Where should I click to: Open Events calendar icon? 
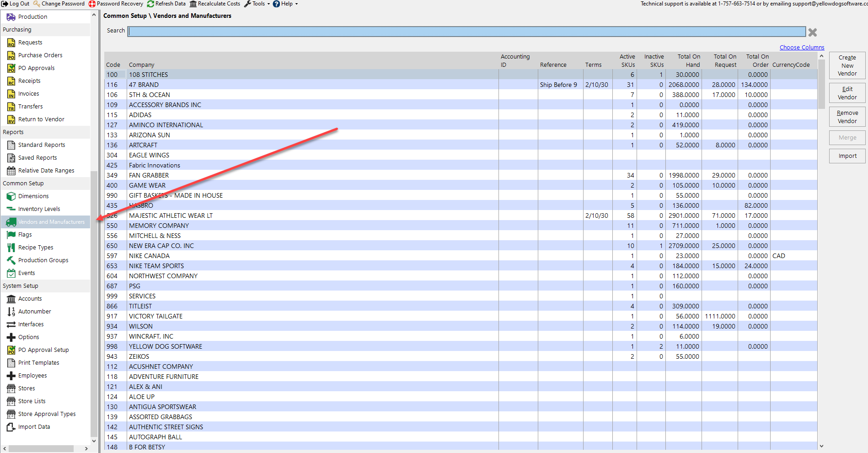coord(11,273)
